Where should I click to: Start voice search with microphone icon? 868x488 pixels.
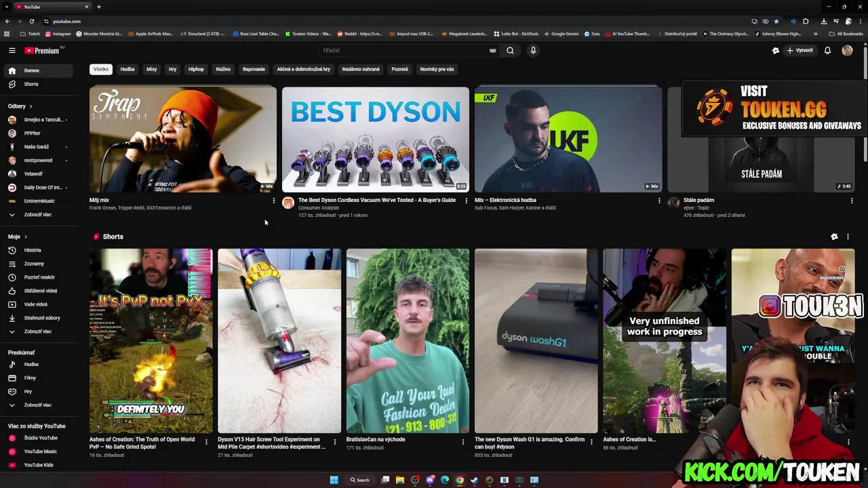tap(533, 50)
